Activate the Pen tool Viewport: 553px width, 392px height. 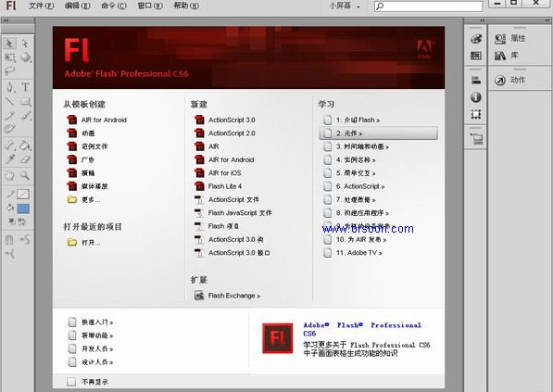(9, 87)
